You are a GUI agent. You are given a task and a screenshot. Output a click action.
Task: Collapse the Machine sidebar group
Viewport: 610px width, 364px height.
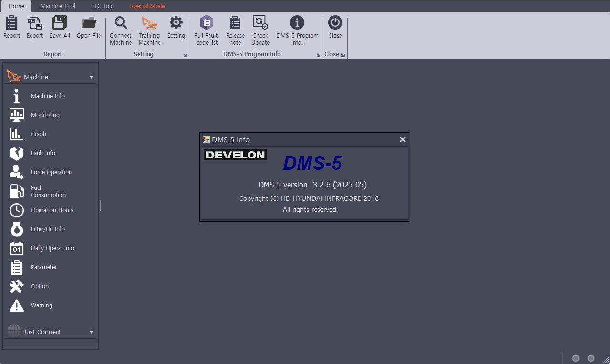click(91, 77)
